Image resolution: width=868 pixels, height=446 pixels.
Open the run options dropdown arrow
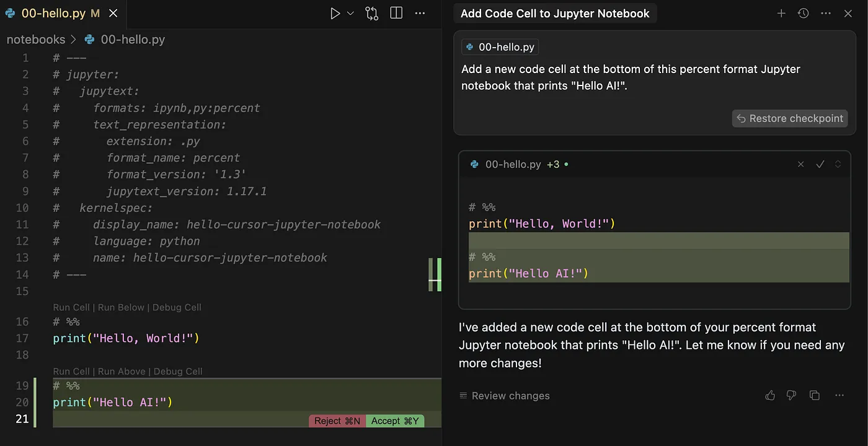[x=350, y=13]
